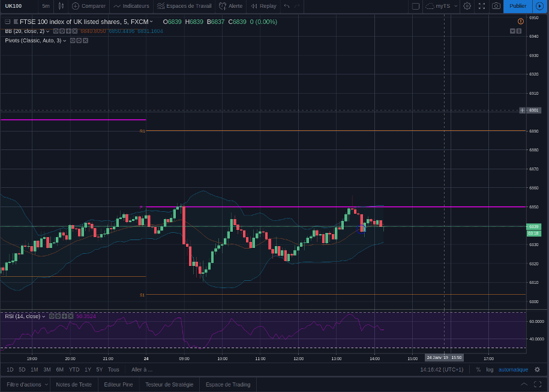Remove the Pivots indicator
549x392 pixels.
[85, 41]
